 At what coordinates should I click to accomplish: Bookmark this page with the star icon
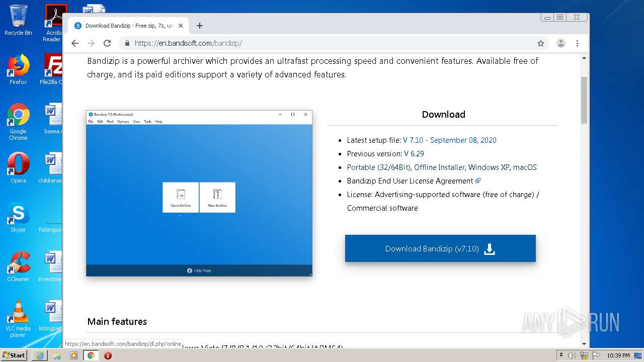point(541,43)
